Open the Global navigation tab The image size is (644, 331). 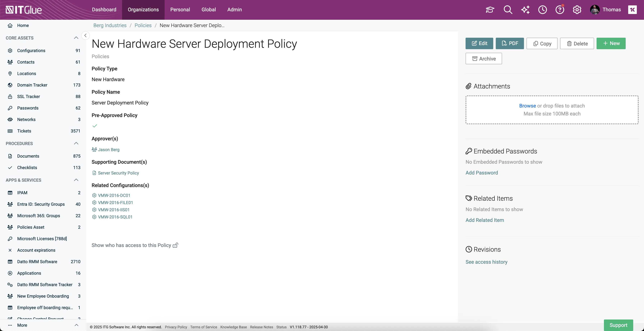pos(208,10)
